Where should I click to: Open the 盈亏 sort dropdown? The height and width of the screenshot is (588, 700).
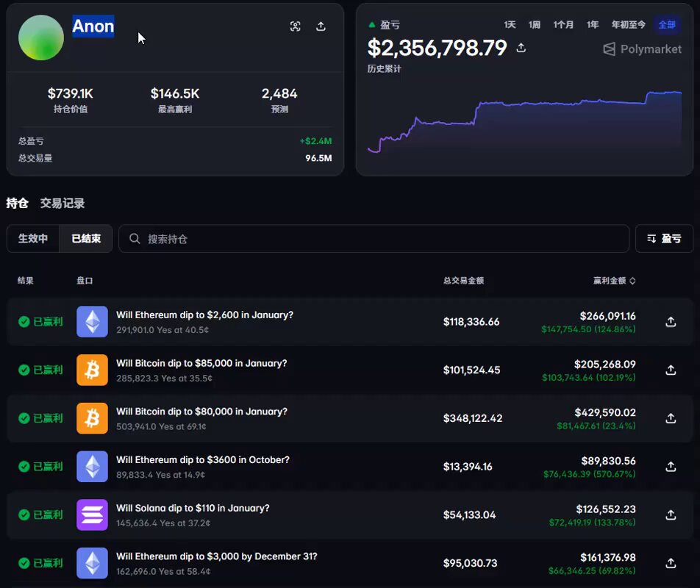click(x=664, y=239)
